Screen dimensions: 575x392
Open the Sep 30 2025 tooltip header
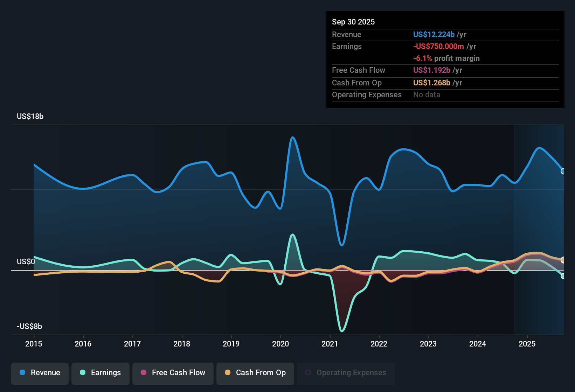(353, 22)
